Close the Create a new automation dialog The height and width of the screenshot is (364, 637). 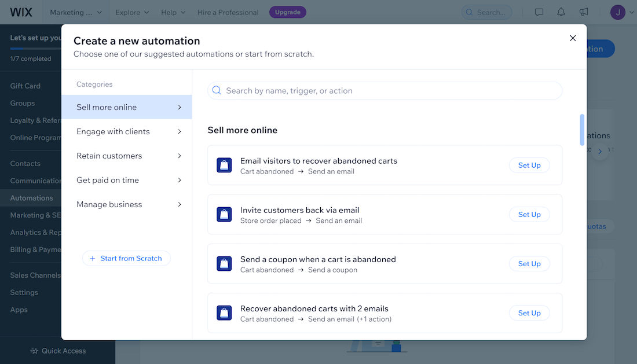click(x=573, y=38)
